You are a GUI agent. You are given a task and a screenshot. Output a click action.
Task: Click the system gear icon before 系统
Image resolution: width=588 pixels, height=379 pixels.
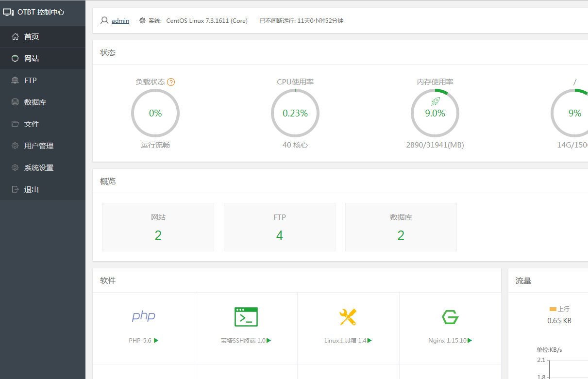[x=142, y=20]
